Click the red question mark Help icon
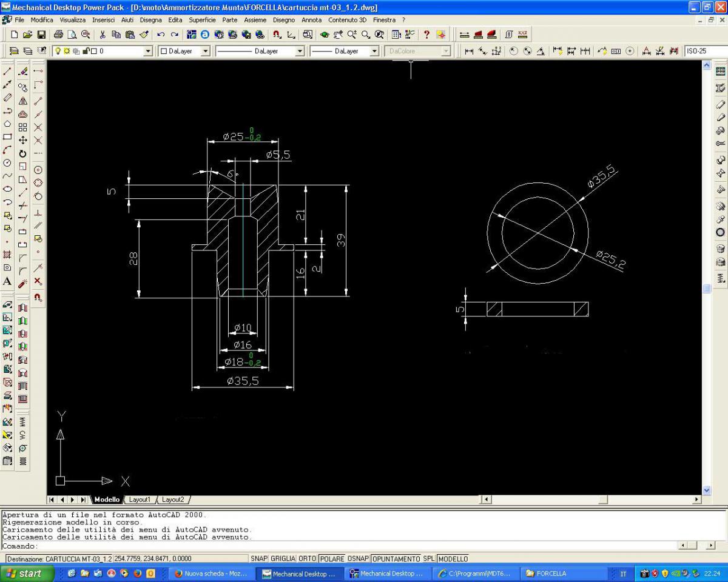Screen dimensions: 728x582 pyautogui.click(x=426, y=35)
